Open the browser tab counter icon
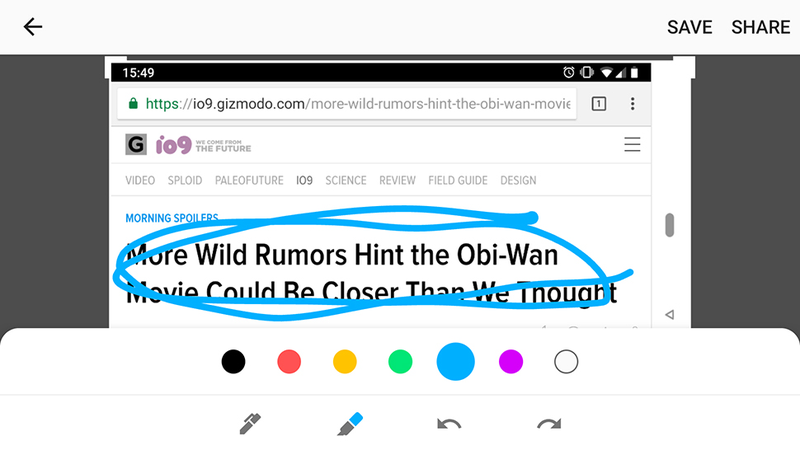 599,104
